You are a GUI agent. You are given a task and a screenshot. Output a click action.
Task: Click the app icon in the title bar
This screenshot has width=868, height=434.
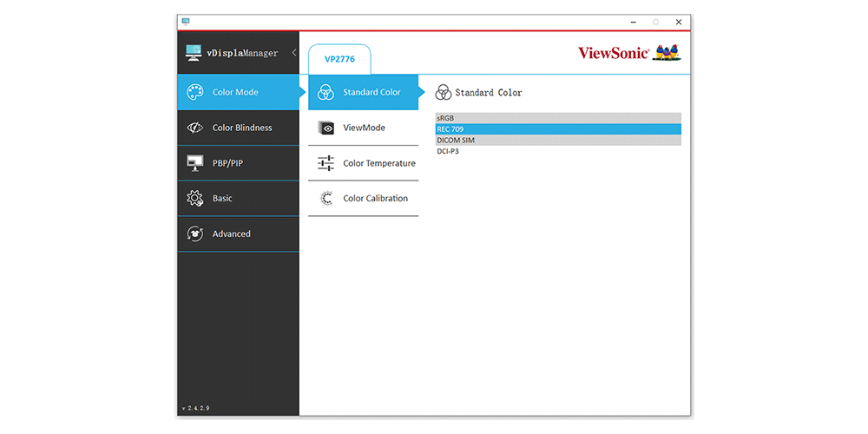[186, 22]
